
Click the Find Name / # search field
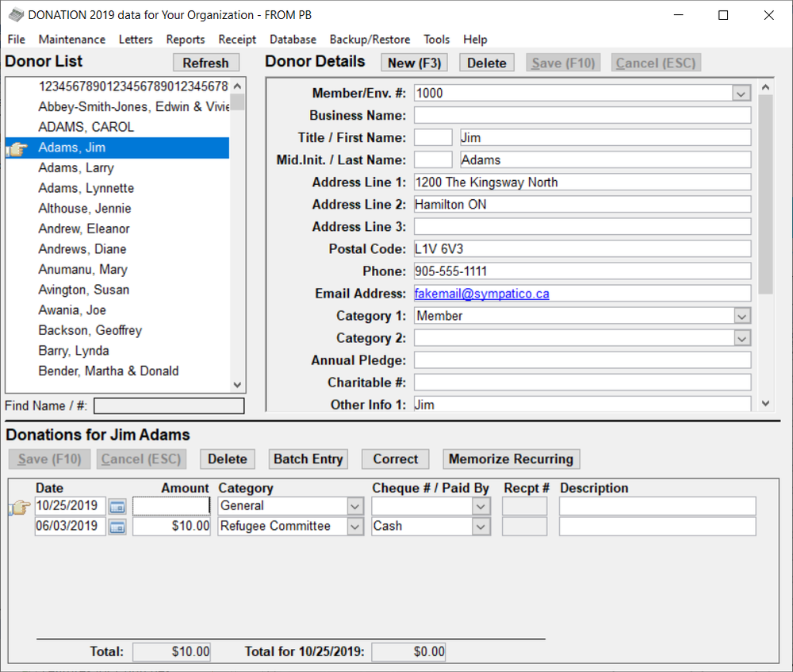pos(169,406)
